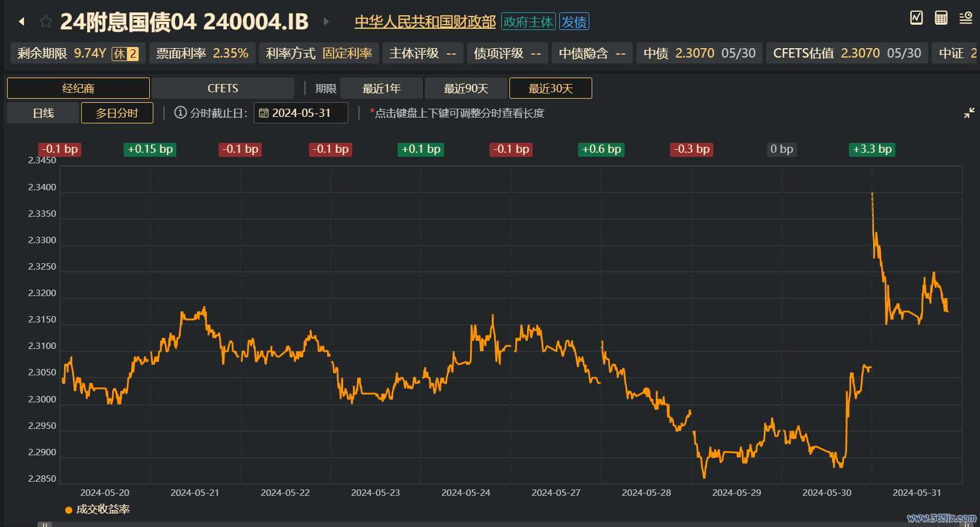Go to previous bond with left arrow

[22, 22]
